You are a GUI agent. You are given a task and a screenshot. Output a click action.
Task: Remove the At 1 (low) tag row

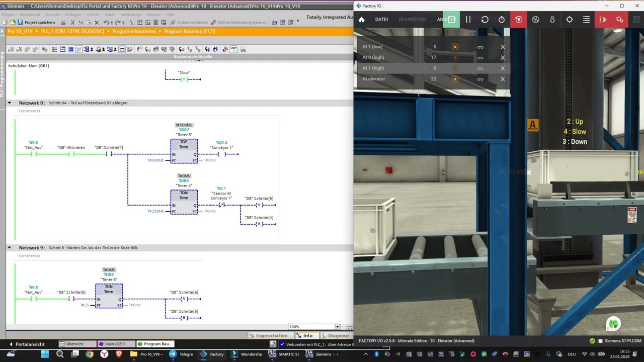pos(503,47)
